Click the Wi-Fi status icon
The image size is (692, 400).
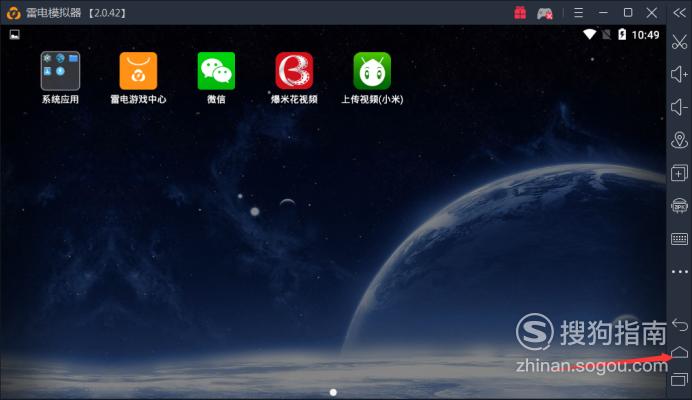pyautogui.click(x=589, y=34)
